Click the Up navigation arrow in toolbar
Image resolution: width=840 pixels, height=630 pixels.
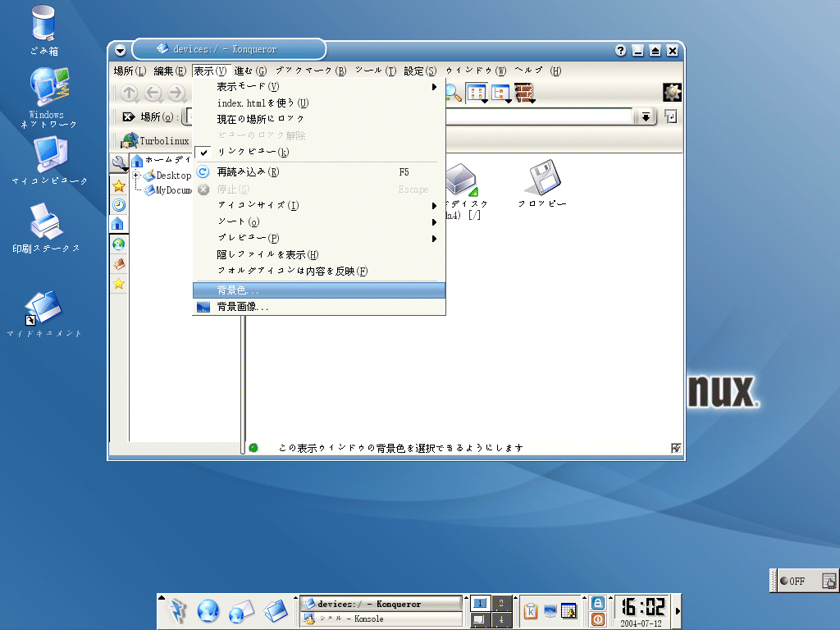pyautogui.click(x=129, y=94)
